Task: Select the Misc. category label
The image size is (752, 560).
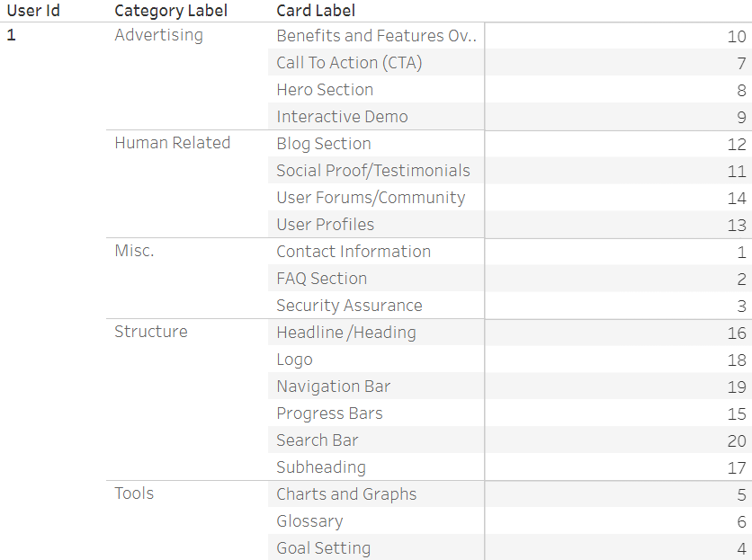Action: [134, 251]
